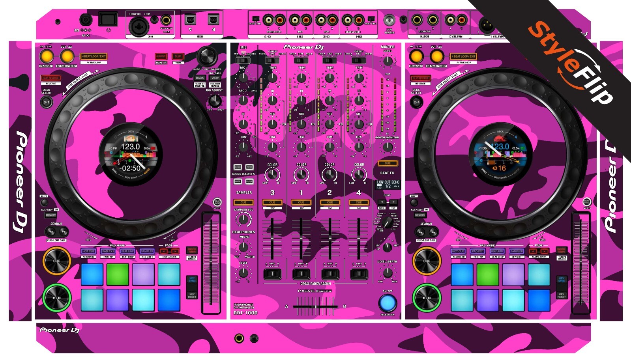Click left deck search backward button
This screenshot has width=631, height=364.
pos(51,232)
